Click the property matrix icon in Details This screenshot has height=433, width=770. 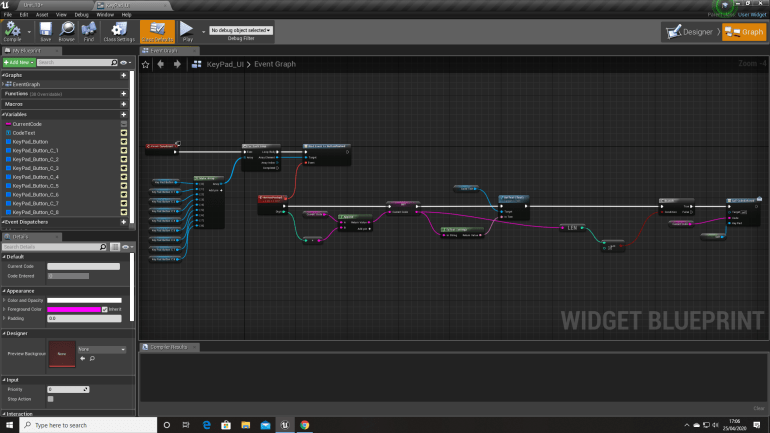115,247
